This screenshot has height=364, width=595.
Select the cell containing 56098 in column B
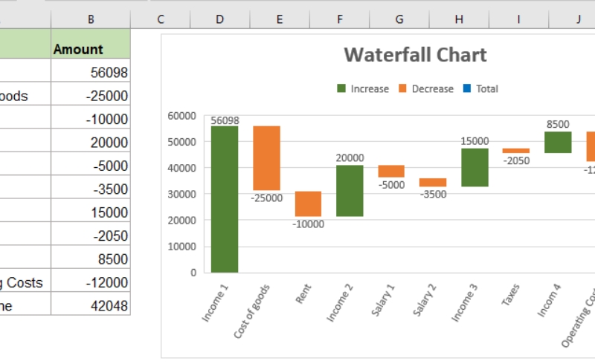[90, 72]
